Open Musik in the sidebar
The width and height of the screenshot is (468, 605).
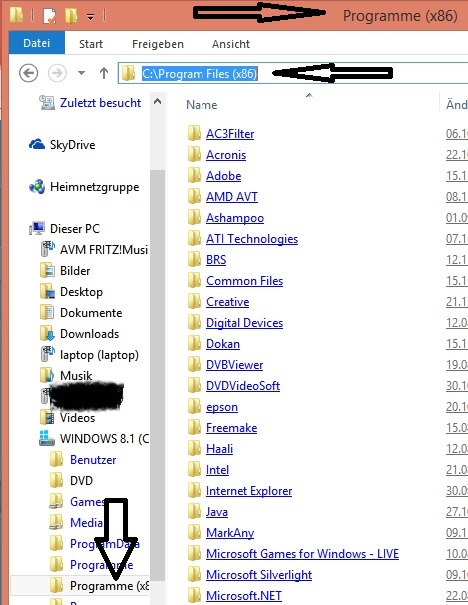tap(76, 375)
